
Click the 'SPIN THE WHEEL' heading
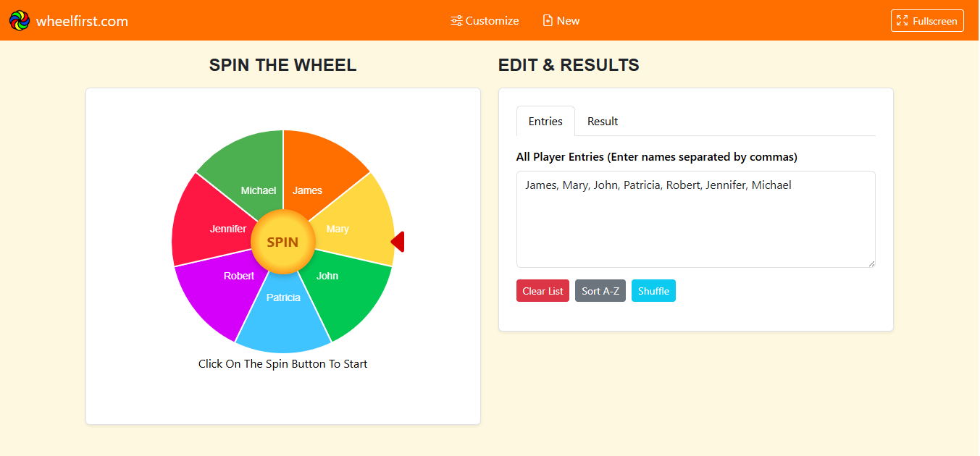pyautogui.click(x=283, y=65)
